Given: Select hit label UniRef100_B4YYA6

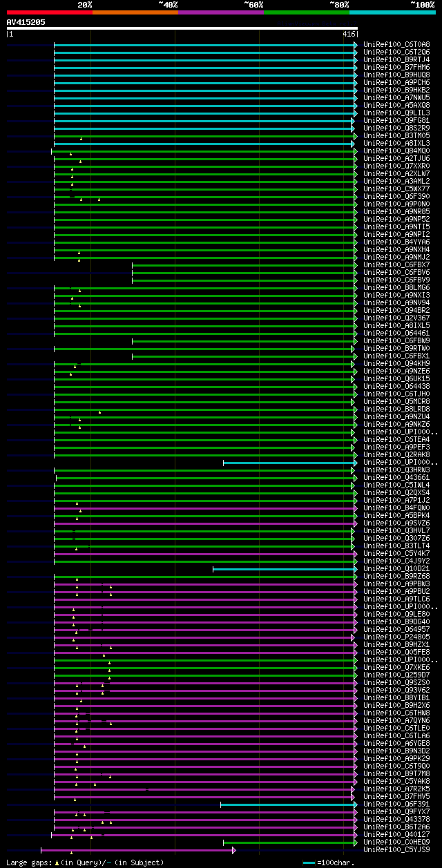Looking at the screenshot, I should [396, 242].
